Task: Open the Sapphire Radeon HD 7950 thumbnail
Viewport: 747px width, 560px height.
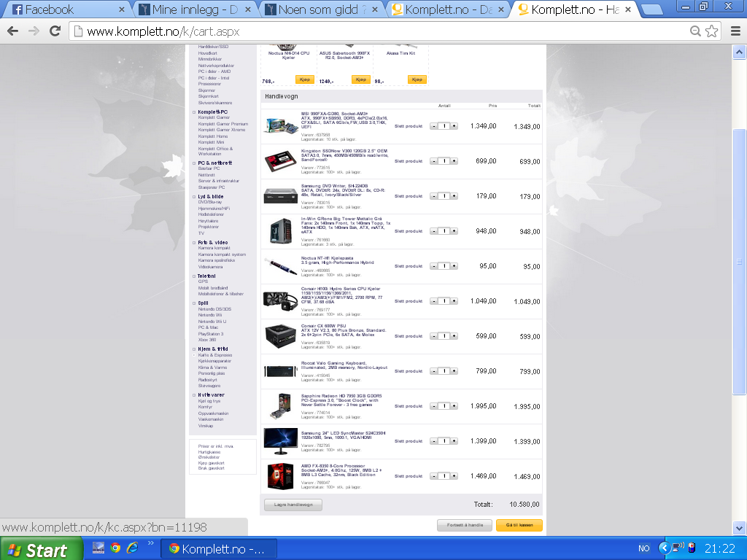Action: coord(281,406)
